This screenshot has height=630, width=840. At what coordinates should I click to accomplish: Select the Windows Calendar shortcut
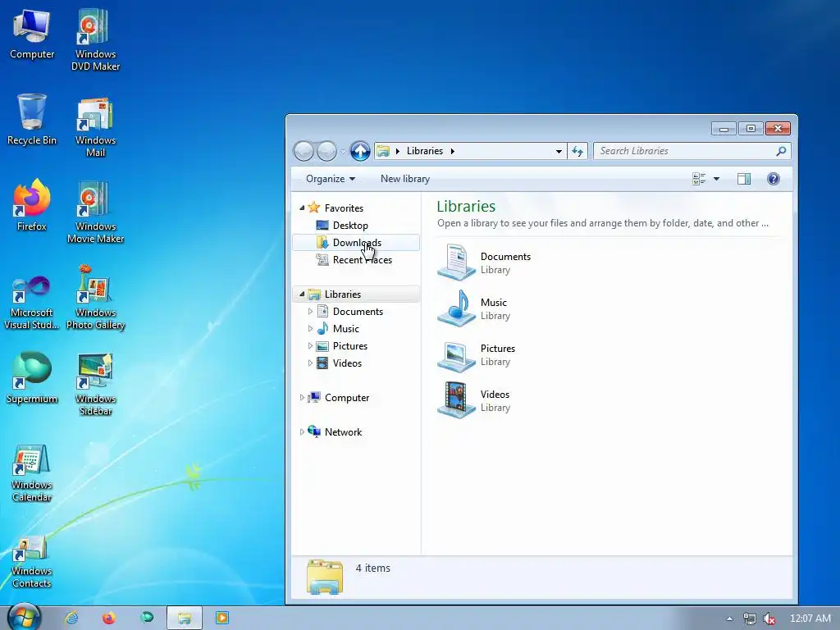pyautogui.click(x=32, y=472)
